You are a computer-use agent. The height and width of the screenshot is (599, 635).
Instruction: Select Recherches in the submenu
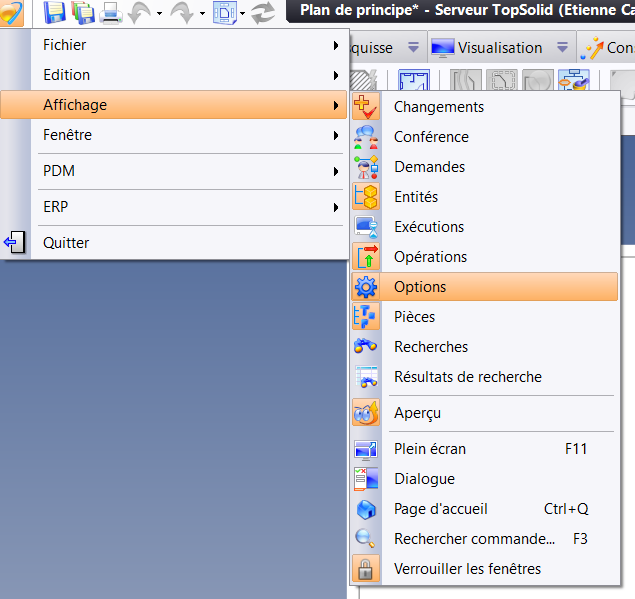coord(485,347)
